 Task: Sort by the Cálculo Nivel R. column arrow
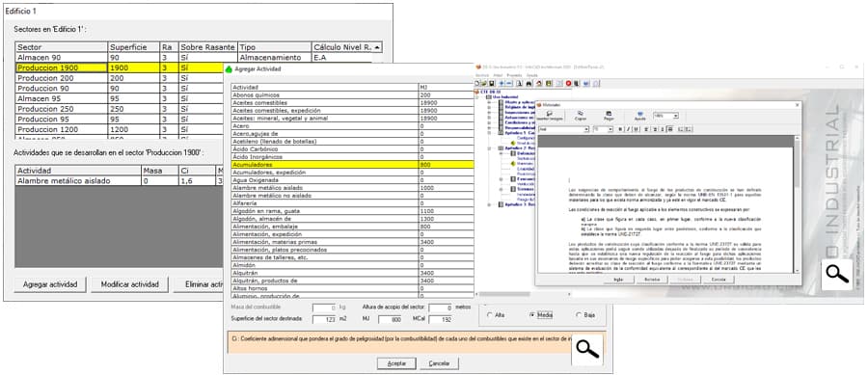click(377, 47)
